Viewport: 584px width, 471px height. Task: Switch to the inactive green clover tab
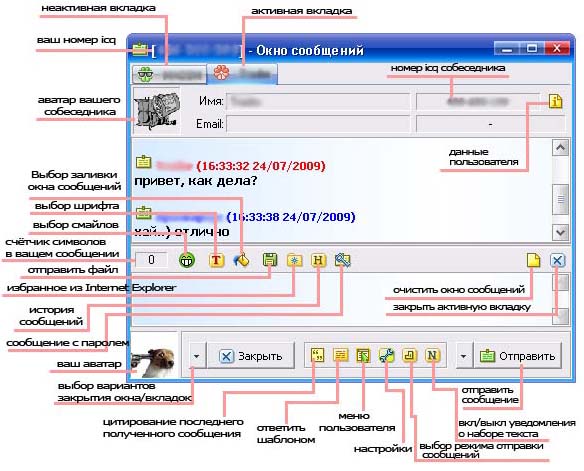169,74
